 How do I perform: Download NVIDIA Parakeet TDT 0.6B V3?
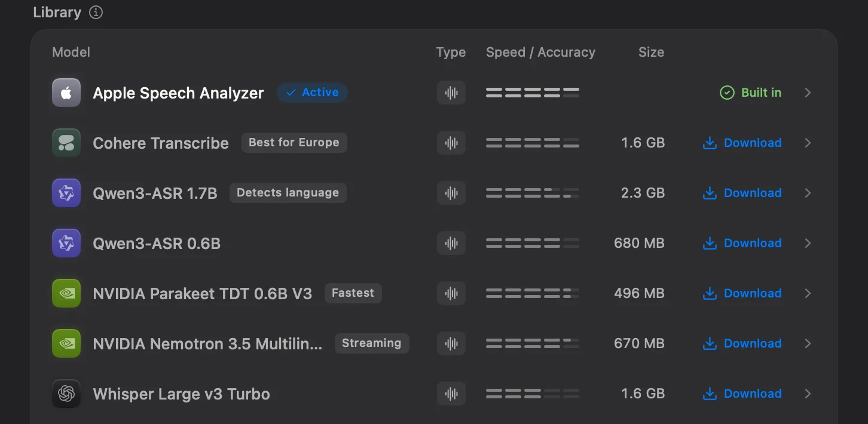(742, 293)
